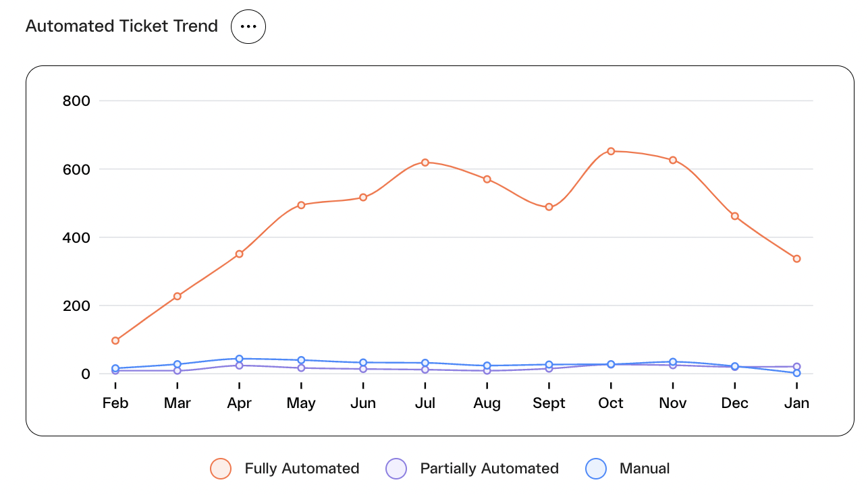Toggle the Partially Automated legend entry
Screen dimensions: 868x495
click(472, 469)
